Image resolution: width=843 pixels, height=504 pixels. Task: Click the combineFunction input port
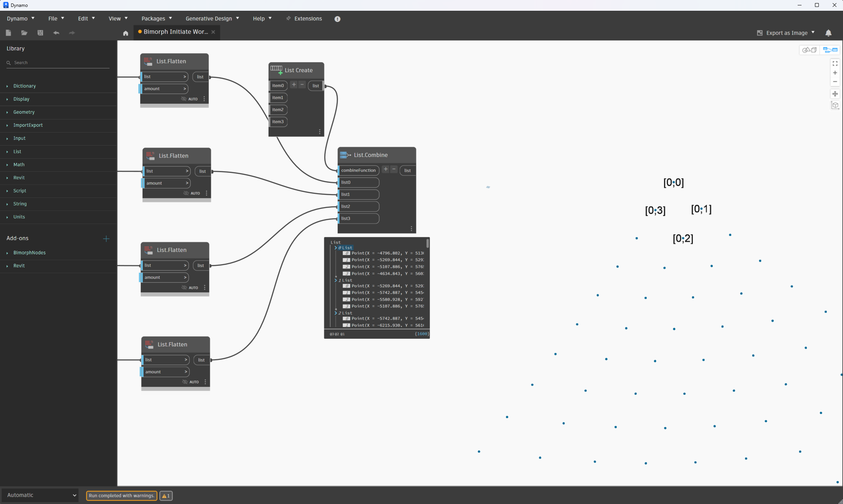coord(358,170)
